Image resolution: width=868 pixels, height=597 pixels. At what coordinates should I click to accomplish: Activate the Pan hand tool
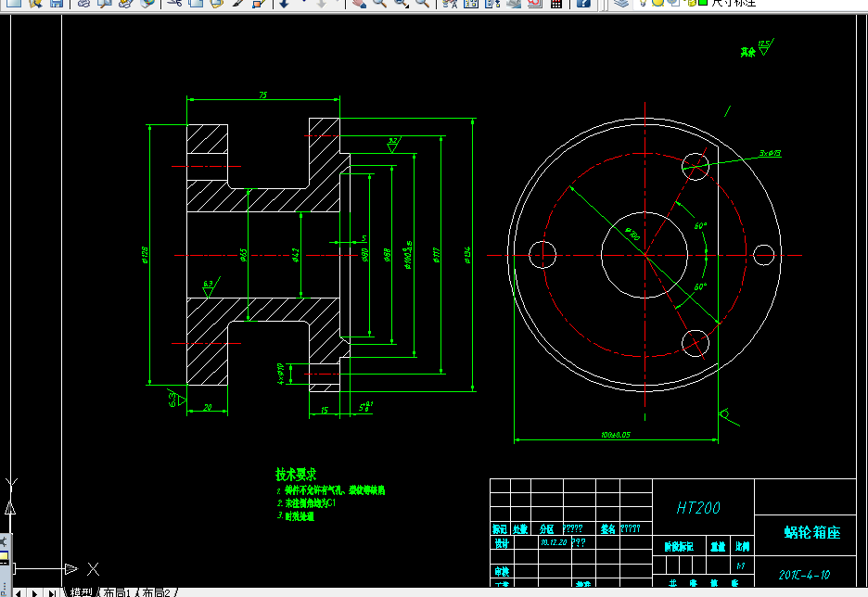359,3
